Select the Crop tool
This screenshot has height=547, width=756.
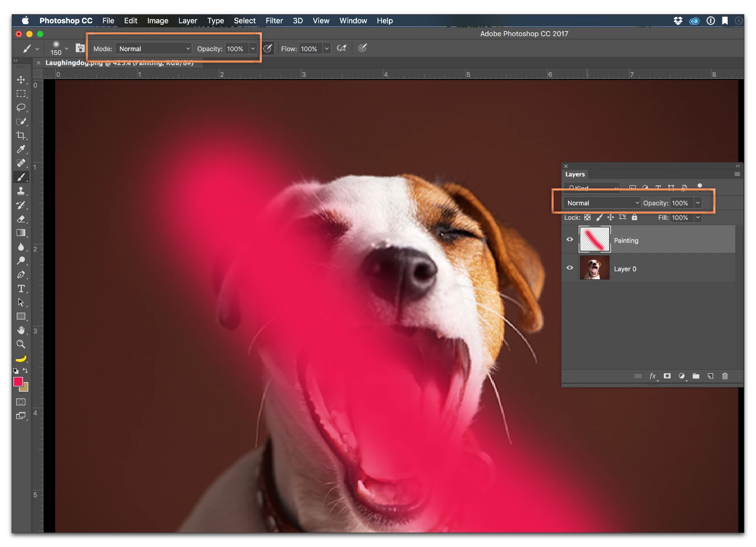pos(21,135)
